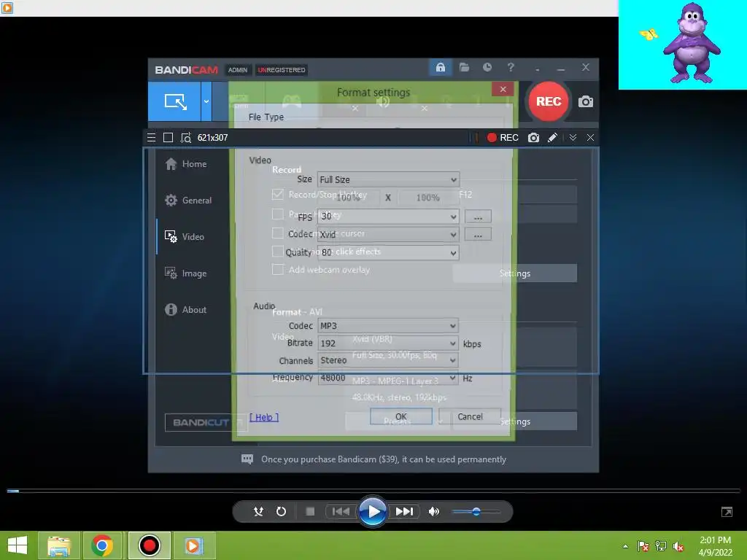Exit full screen view icon in media player
This screenshot has width=747, height=560.
[x=727, y=512]
